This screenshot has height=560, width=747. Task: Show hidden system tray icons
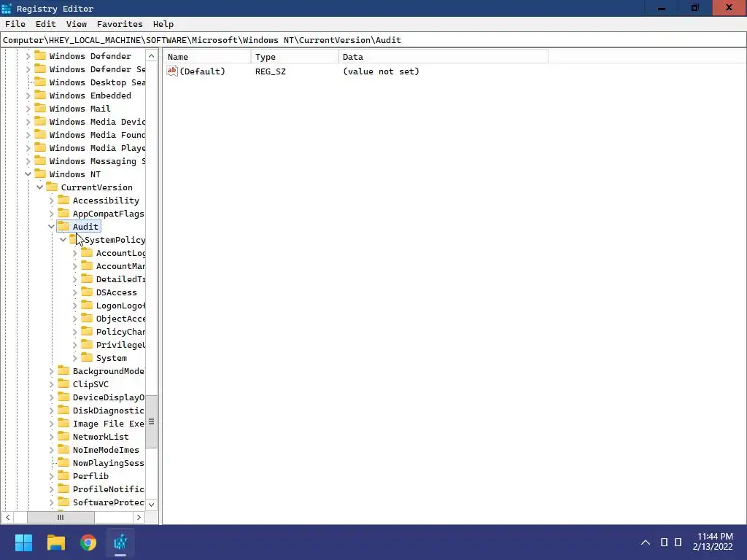(x=646, y=542)
